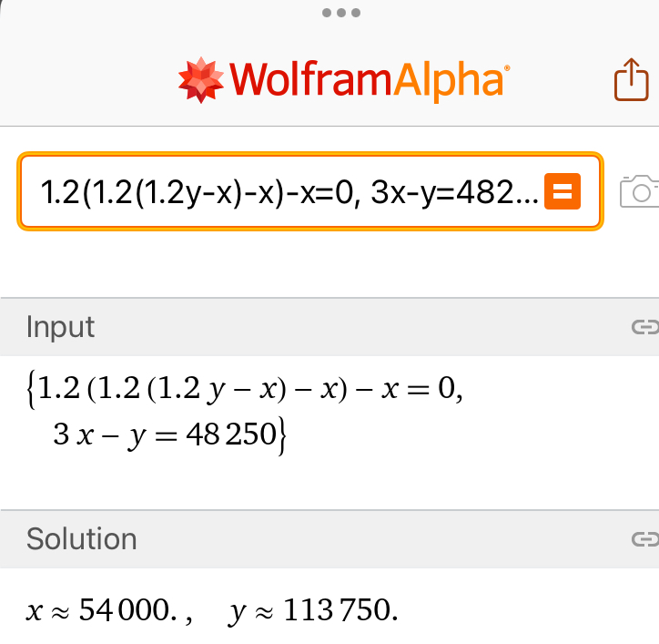Tap the share icon in the header
The width and height of the screenshot is (659, 644).
(628, 79)
